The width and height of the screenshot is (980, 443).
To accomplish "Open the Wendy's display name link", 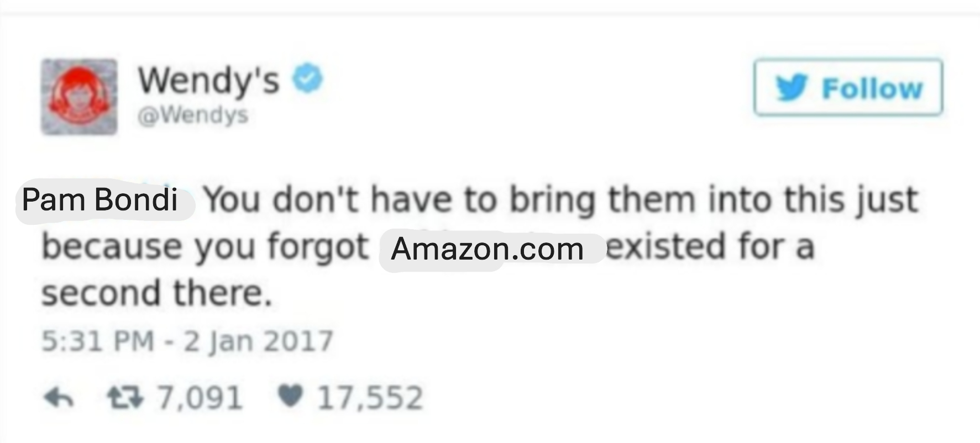I will 209,81.
